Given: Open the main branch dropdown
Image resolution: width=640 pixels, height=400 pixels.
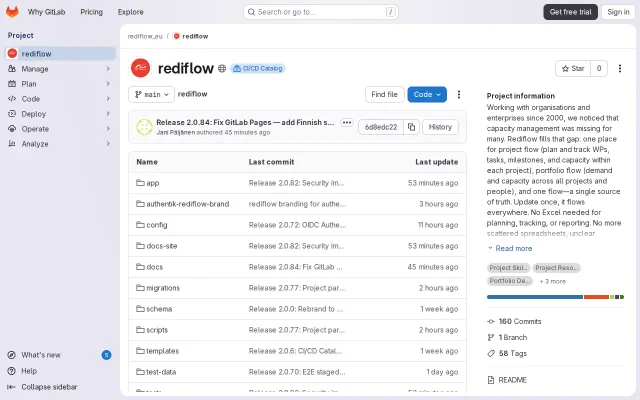Looking at the screenshot, I should 151,94.
